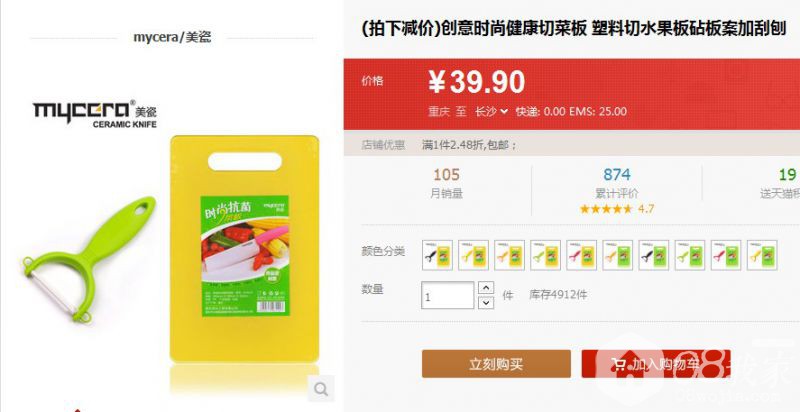Image resolution: width=800 pixels, height=412 pixels.
Task: Choose the second swatch, yellow peeler yellow board
Action: tap(473, 255)
